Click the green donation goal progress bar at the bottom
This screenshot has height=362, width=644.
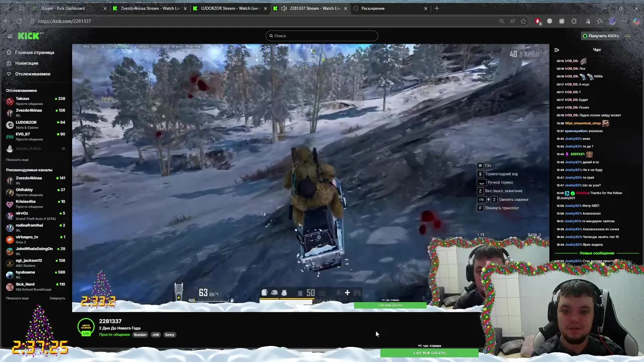429,353
